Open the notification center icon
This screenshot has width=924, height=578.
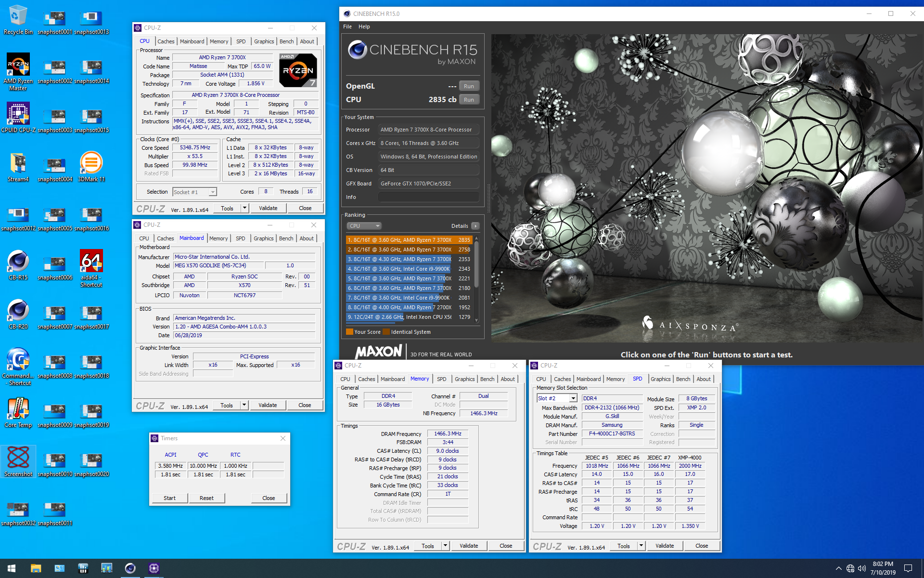click(908, 568)
